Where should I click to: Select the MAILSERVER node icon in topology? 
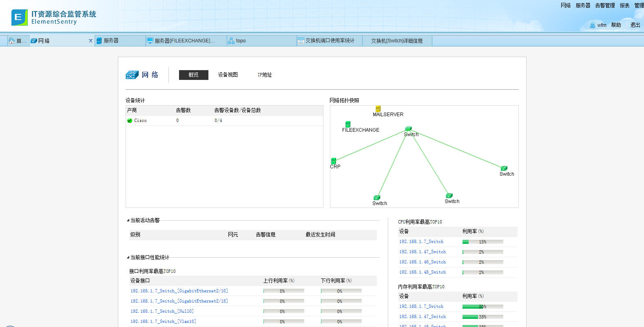coord(378,109)
